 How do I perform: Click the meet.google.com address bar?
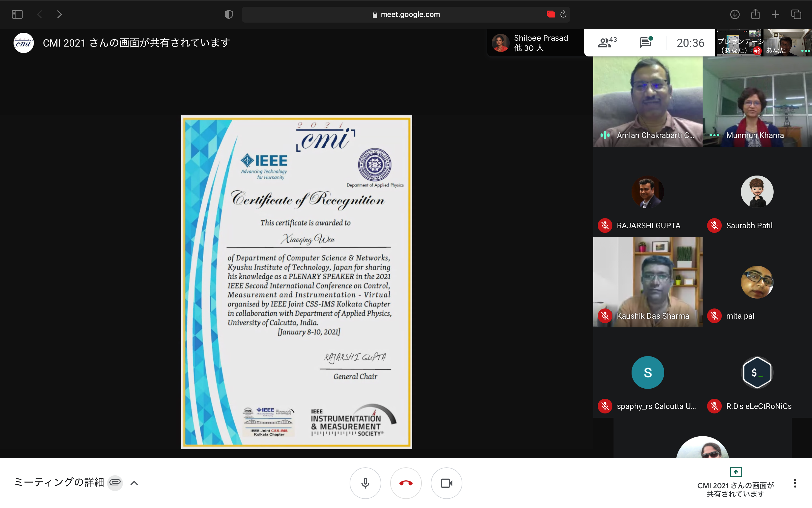tap(406, 14)
